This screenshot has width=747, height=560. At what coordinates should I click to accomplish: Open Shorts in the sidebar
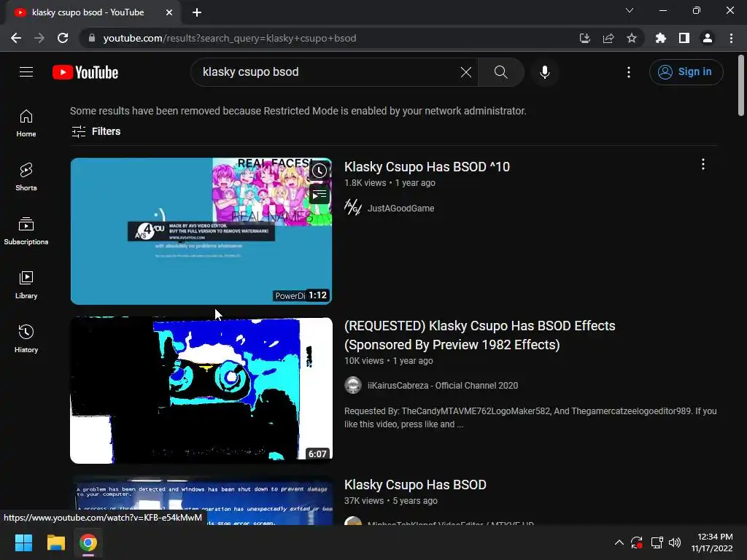tap(26, 177)
